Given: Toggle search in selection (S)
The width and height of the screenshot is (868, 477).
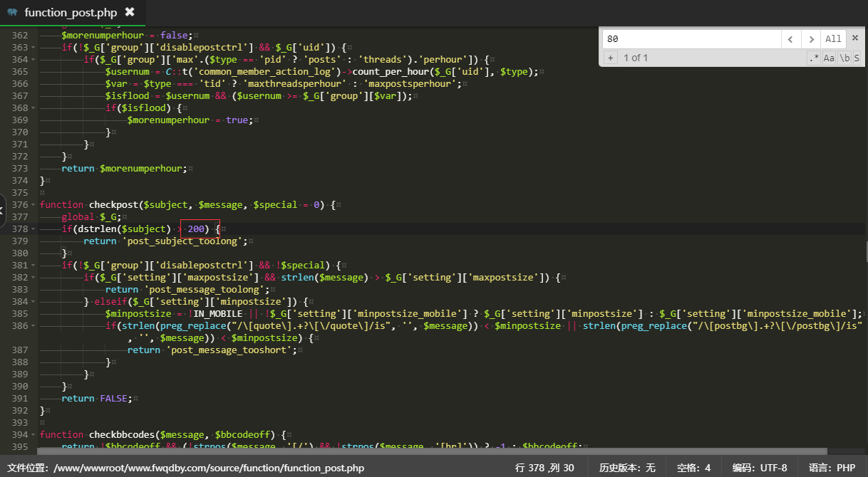Looking at the screenshot, I should [x=857, y=58].
